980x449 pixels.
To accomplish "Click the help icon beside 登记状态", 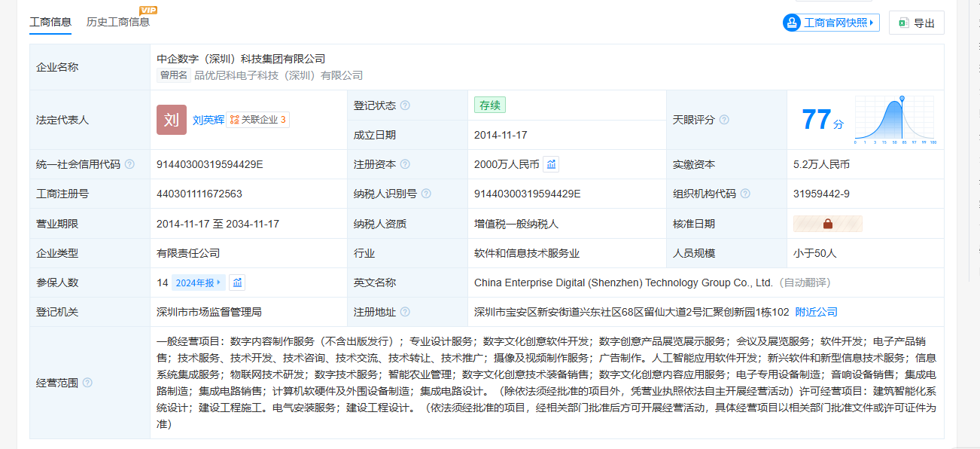I will tap(405, 105).
